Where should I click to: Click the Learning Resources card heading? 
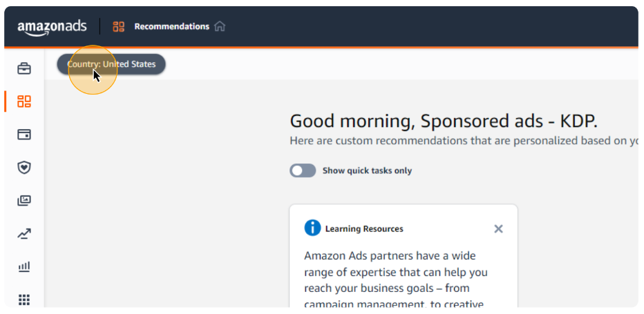click(x=364, y=229)
